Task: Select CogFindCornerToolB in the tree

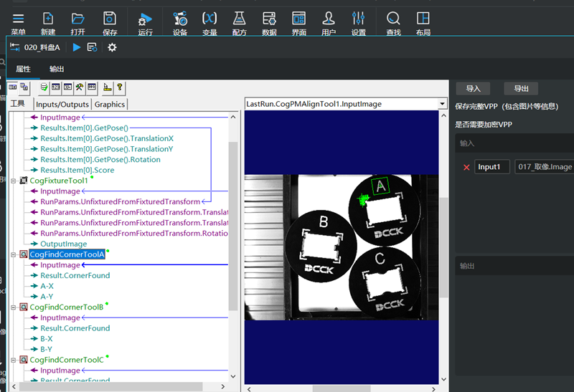Action: 66,307
